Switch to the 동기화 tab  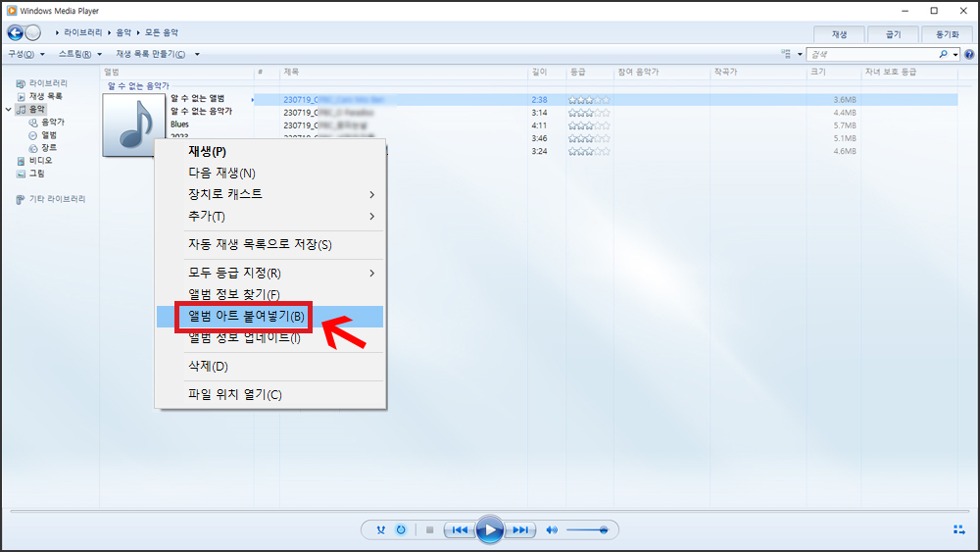(x=947, y=34)
